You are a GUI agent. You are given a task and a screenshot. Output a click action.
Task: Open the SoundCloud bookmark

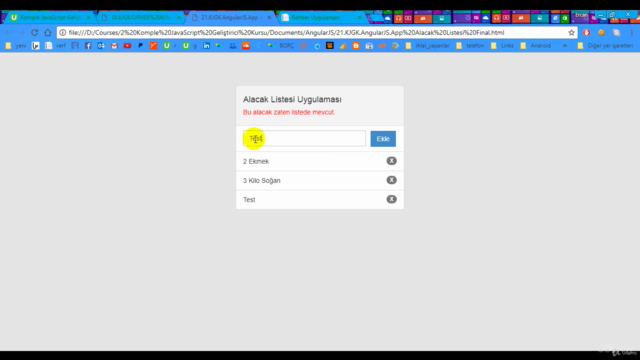pos(246,46)
